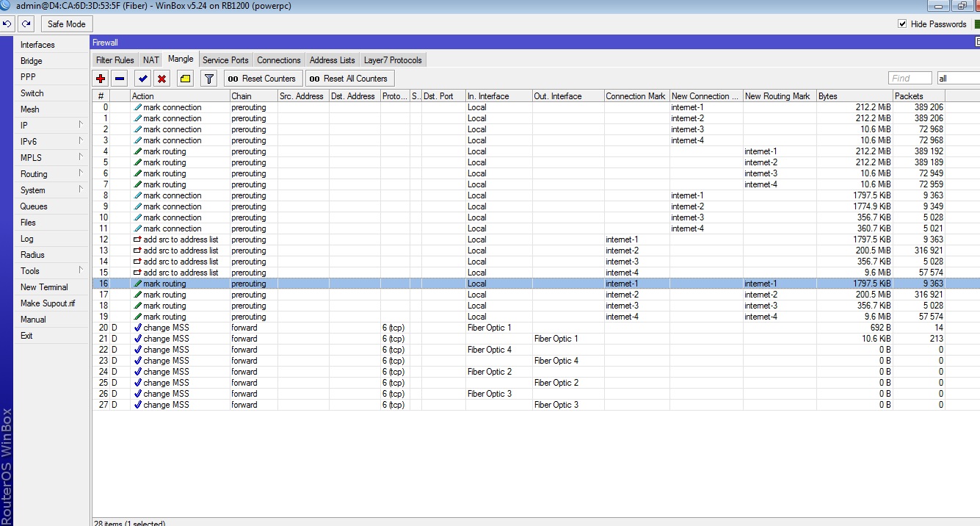Open the filter funnel icon

tap(209, 79)
